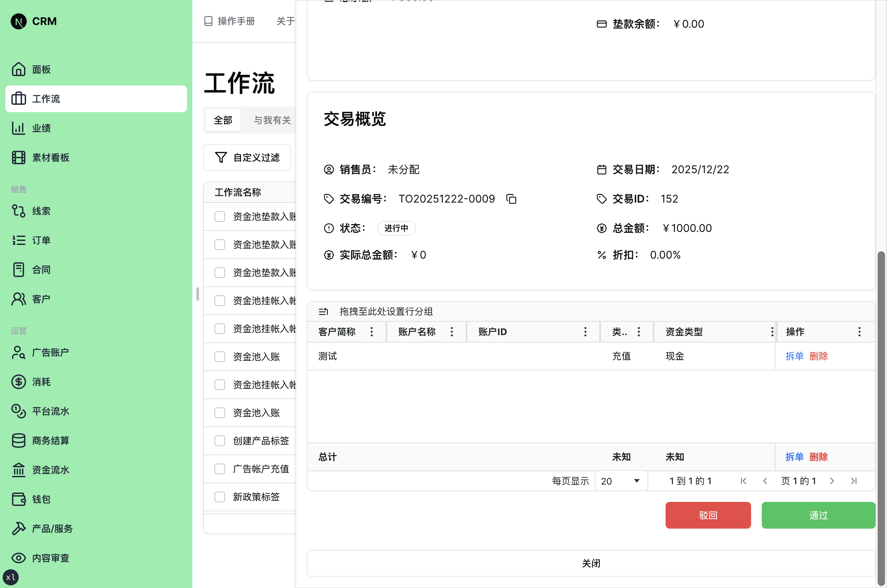Open the 客户简称 column options menu
Image resolution: width=887 pixels, height=588 pixels.
point(371,331)
